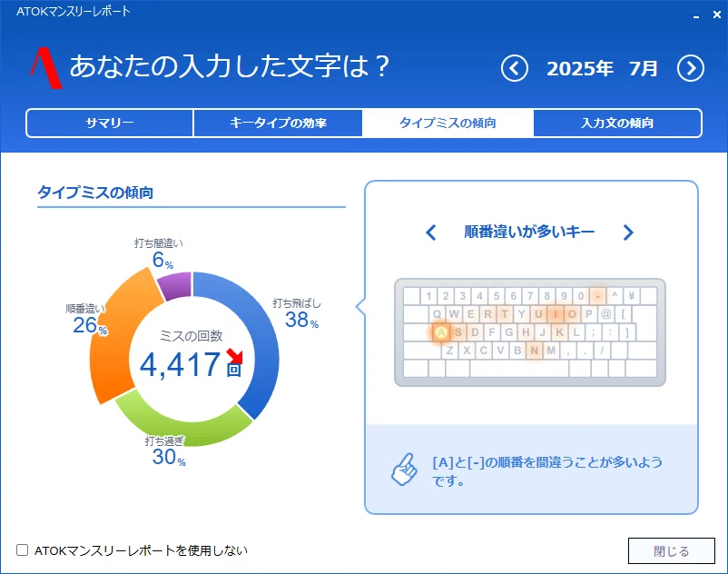Click the red ATOK logo

click(46, 67)
